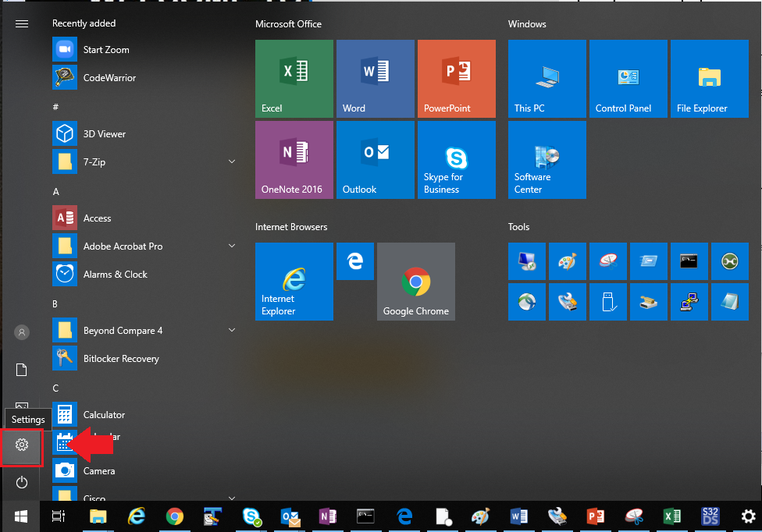This screenshot has width=762, height=532.
Task: Launch Calculator from the app list
Action: pos(144,414)
